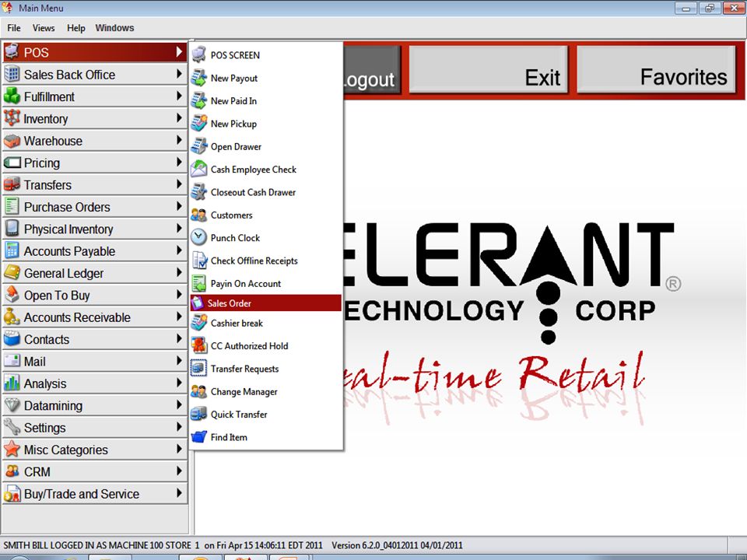
Task: Choose New Pickup menu entry
Action: (266, 124)
